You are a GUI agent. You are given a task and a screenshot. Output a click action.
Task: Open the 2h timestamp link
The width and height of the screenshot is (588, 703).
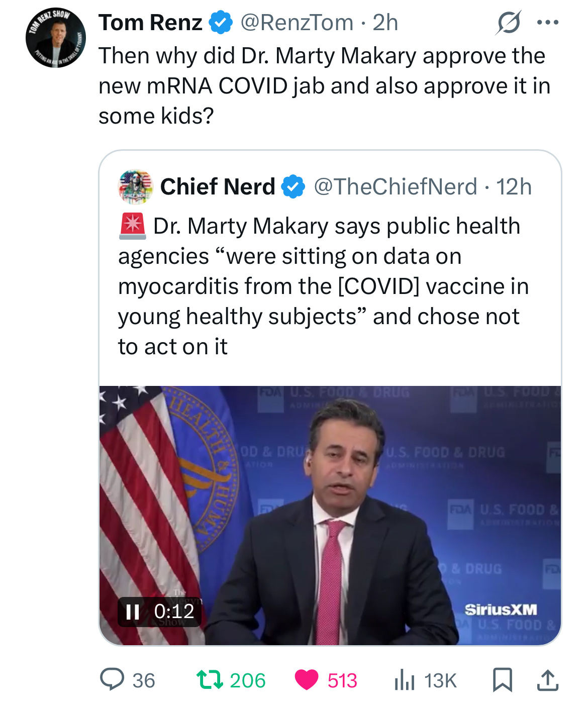(385, 23)
